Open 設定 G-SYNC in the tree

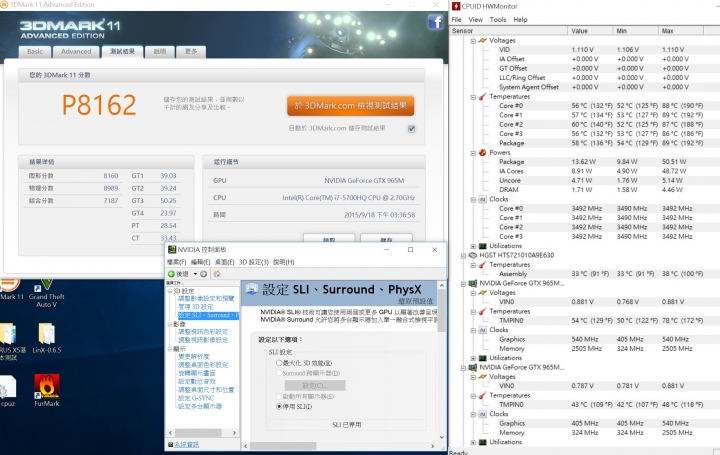point(196,398)
